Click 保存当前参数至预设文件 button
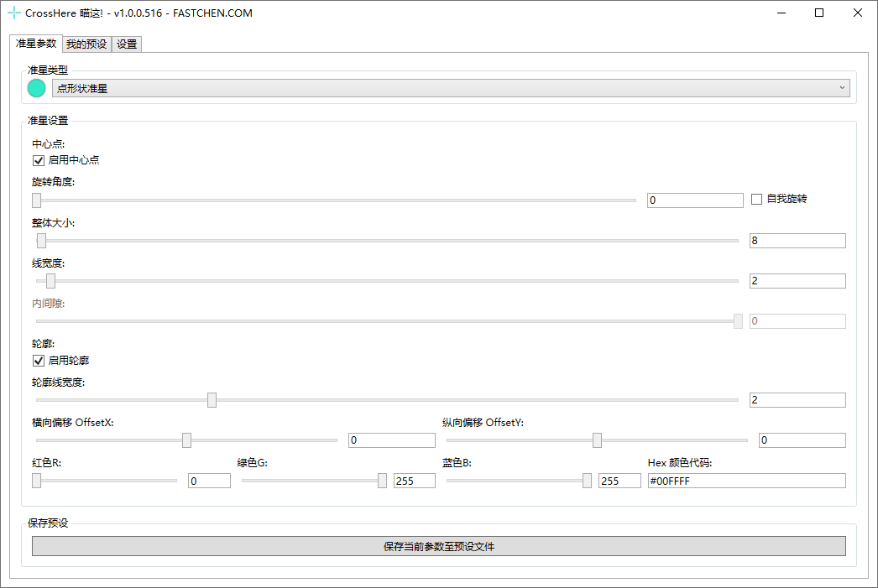878x588 pixels. point(438,547)
